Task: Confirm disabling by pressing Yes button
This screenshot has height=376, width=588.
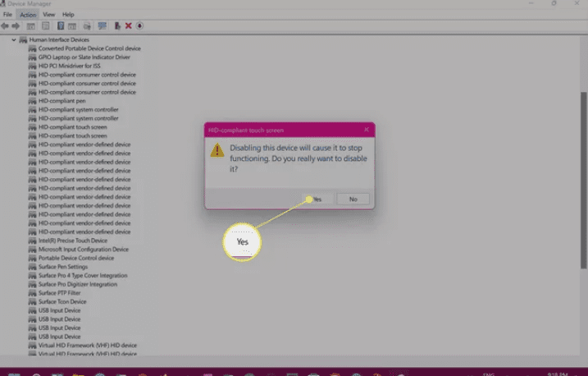Action: (316, 199)
